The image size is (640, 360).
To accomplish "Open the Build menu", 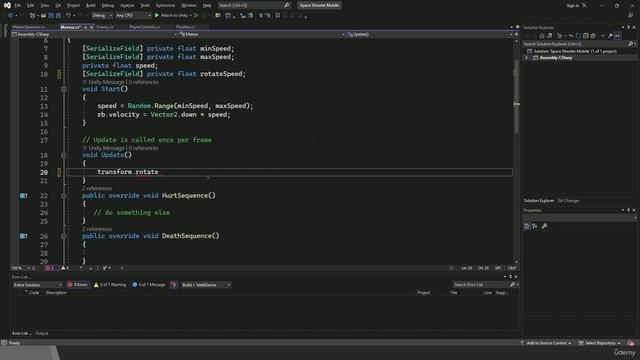I will [91, 5].
